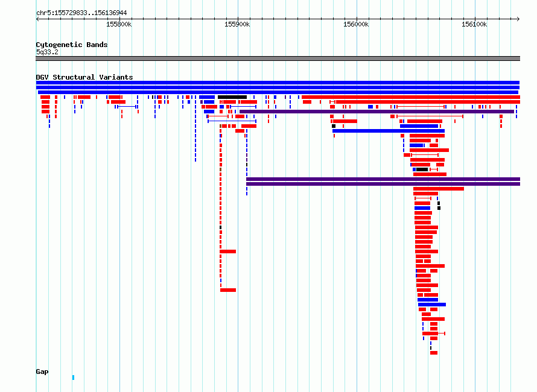Select the long purple variant ending before right edge
The image size is (537, 392).
coord(377,112)
